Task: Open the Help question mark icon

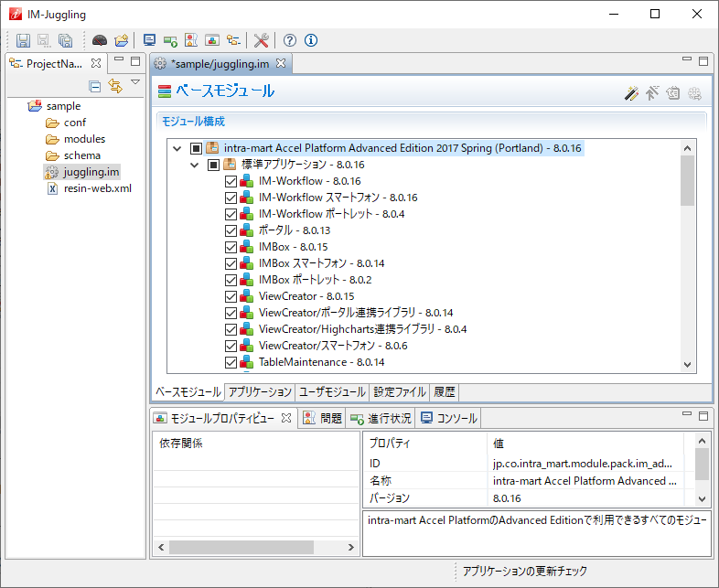Action: pyautogui.click(x=289, y=40)
